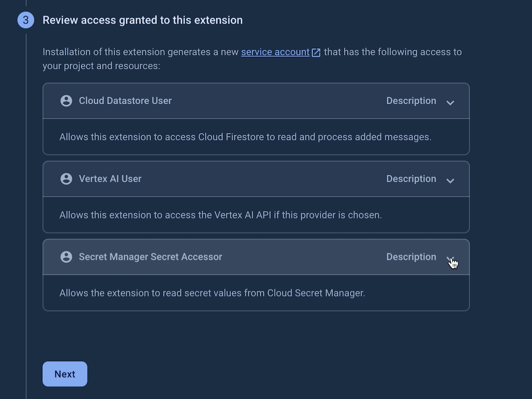Select the Secret Manager Secret Accessor role title
The image size is (532, 399).
point(151,257)
